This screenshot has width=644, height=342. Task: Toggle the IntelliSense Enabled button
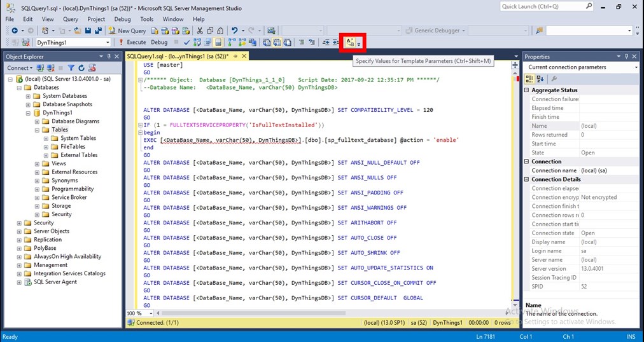(x=218, y=42)
